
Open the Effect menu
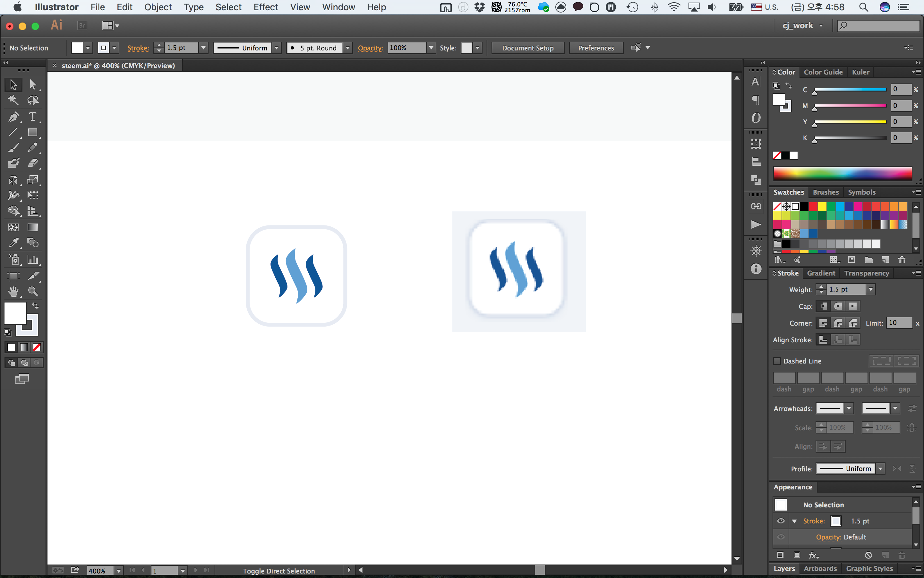[x=266, y=7]
